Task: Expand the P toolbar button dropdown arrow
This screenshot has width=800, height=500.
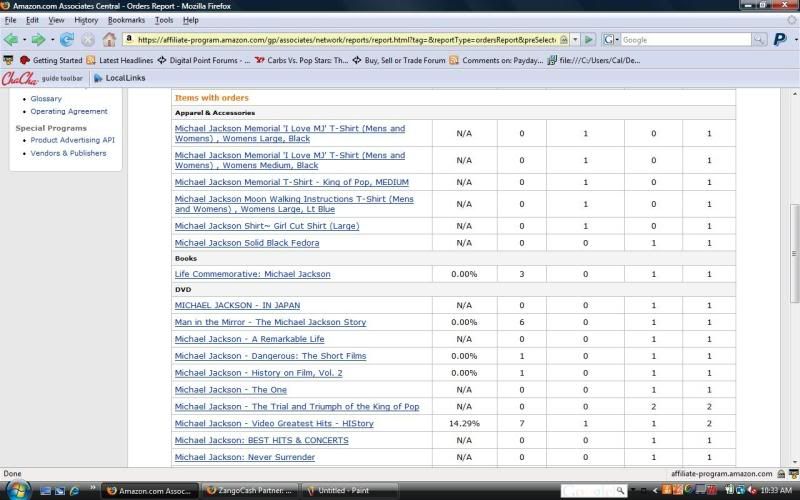Action: 796,40
